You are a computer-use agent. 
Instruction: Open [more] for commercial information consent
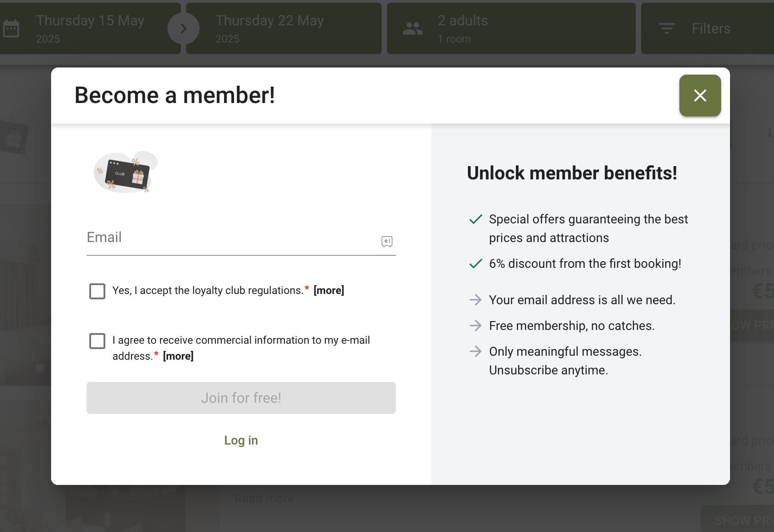(x=178, y=356)
